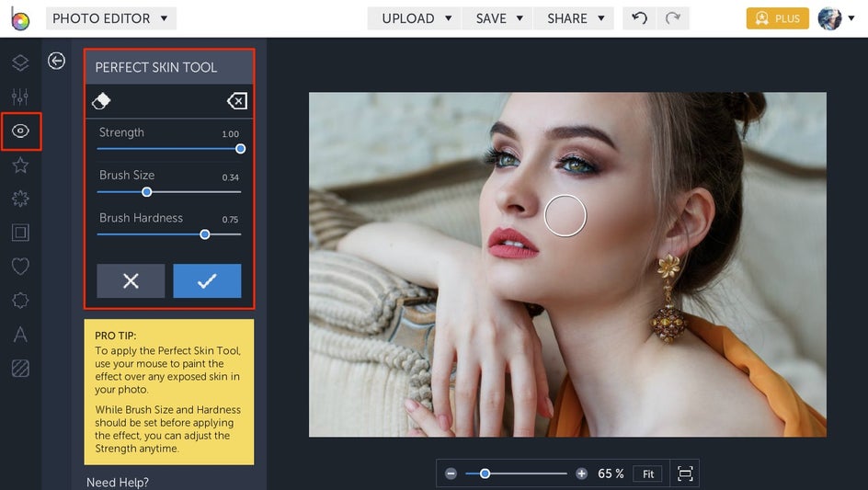Open the Effects star icon
Screen dimensions: 868x490
[20, 165]
